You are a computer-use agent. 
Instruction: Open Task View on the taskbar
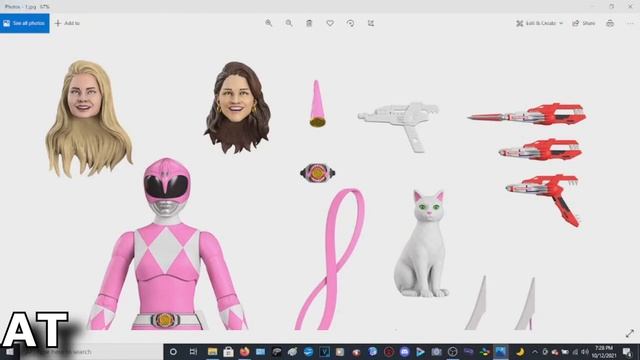point(193,351)
